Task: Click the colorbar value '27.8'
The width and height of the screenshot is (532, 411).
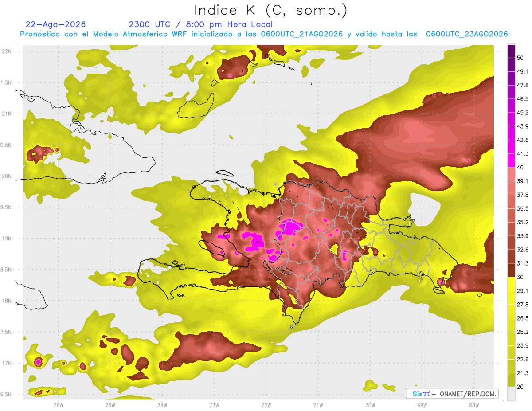Action: point(522,305)
